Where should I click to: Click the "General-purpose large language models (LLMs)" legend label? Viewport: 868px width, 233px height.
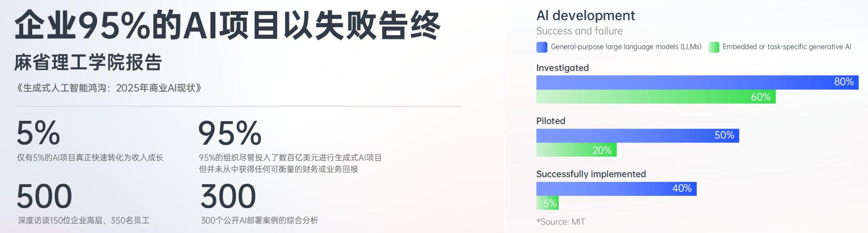click(626, 47)
